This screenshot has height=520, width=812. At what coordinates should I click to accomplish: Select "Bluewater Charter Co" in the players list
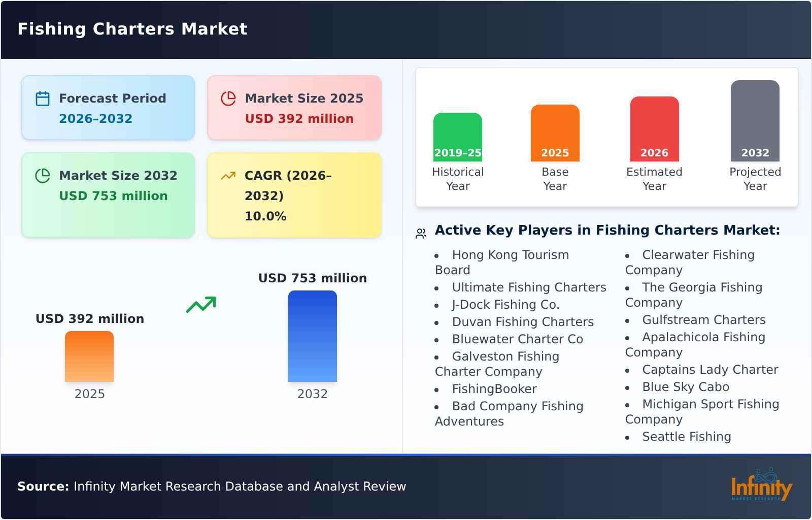(518, 339)
